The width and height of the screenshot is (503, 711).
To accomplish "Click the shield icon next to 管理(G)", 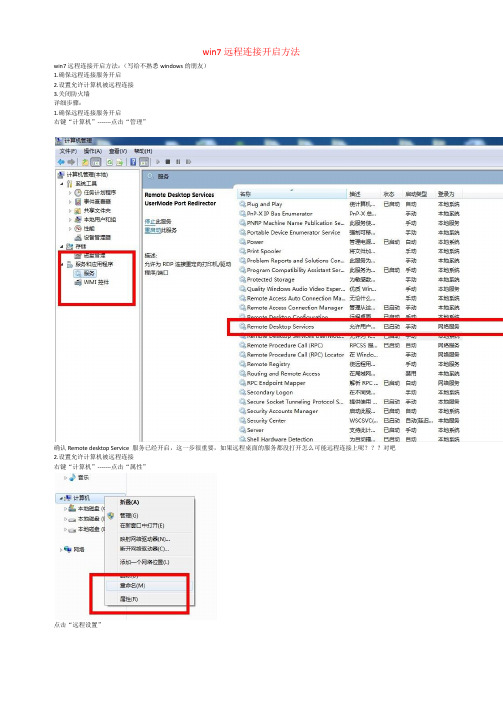I will click(x=111, y=516).
